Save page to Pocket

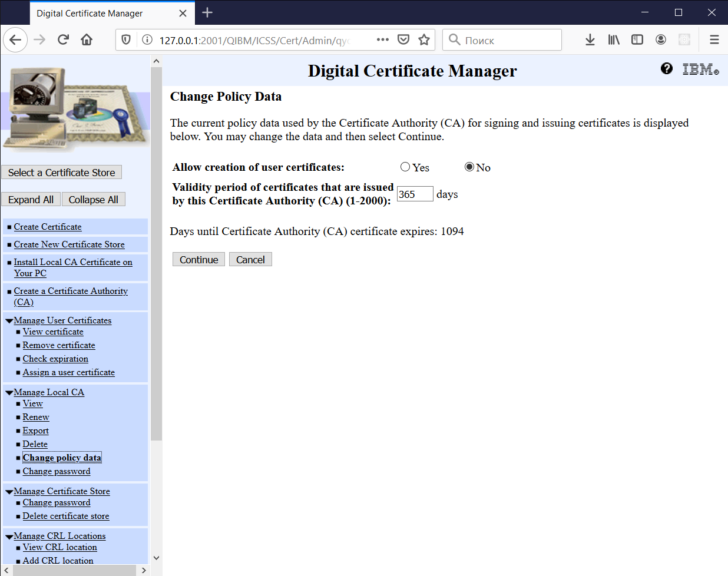(x=403, y=40)
